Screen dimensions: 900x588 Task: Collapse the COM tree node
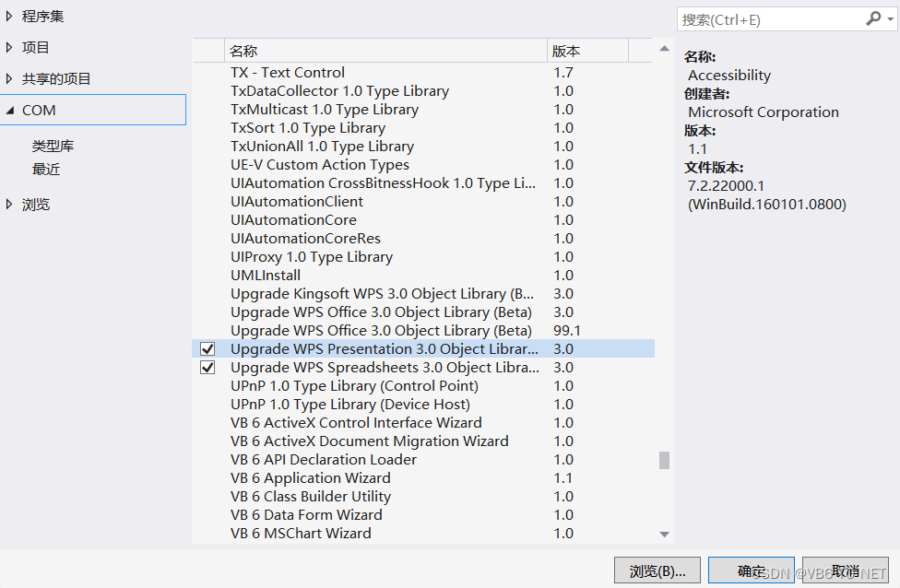(x=9, y=111)
